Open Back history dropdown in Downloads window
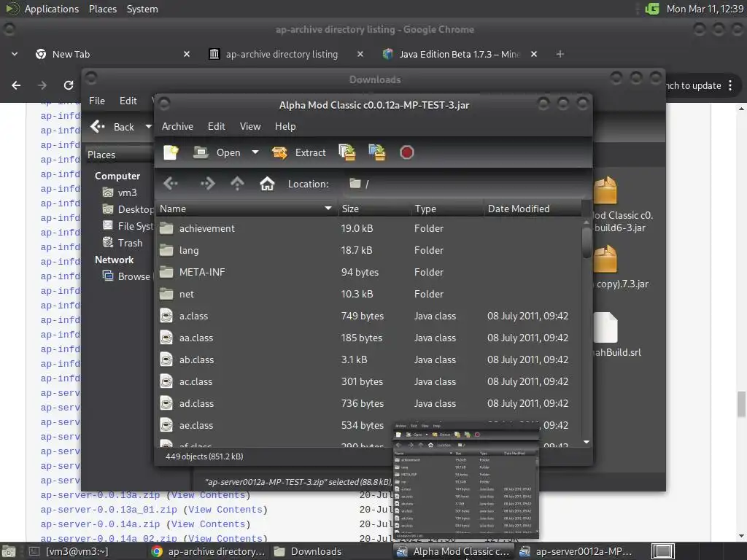Screen dimensions: 747x560 [148, 127]
